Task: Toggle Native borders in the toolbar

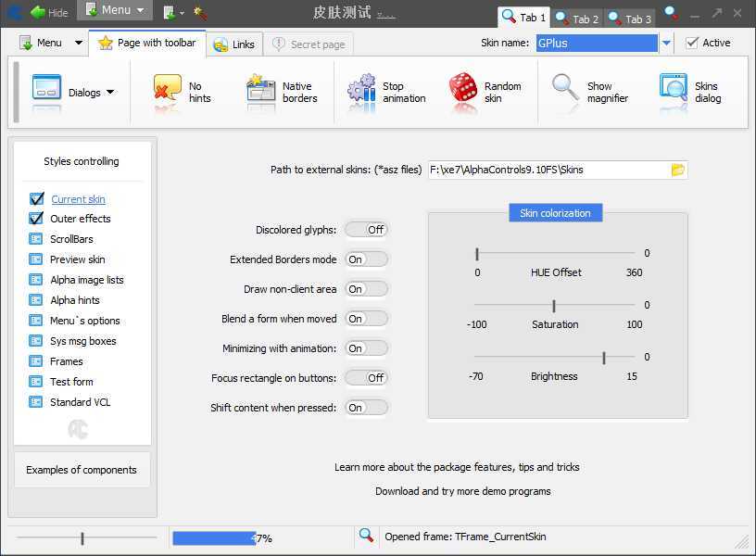Action: click(x=261, y=90)
